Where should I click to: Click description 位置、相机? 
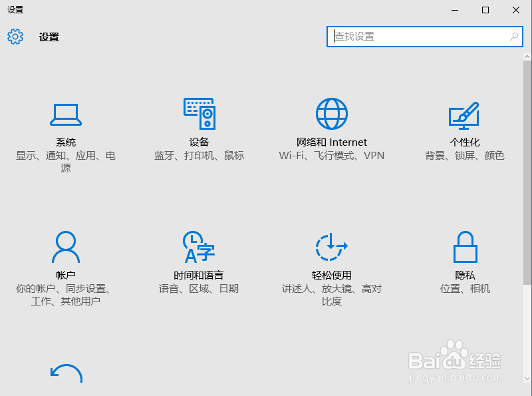pyautogui.click(x=465, y=289)
